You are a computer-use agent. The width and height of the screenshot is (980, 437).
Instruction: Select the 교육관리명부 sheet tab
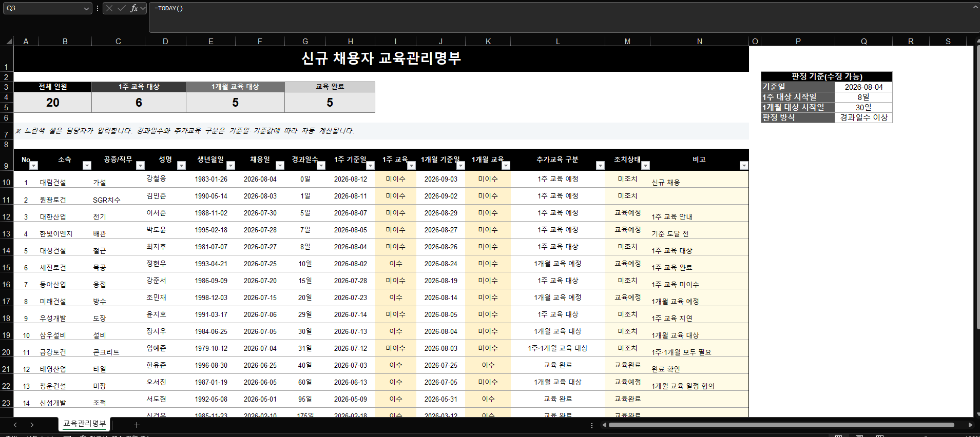pyautogui.click(x=84, y=424)
